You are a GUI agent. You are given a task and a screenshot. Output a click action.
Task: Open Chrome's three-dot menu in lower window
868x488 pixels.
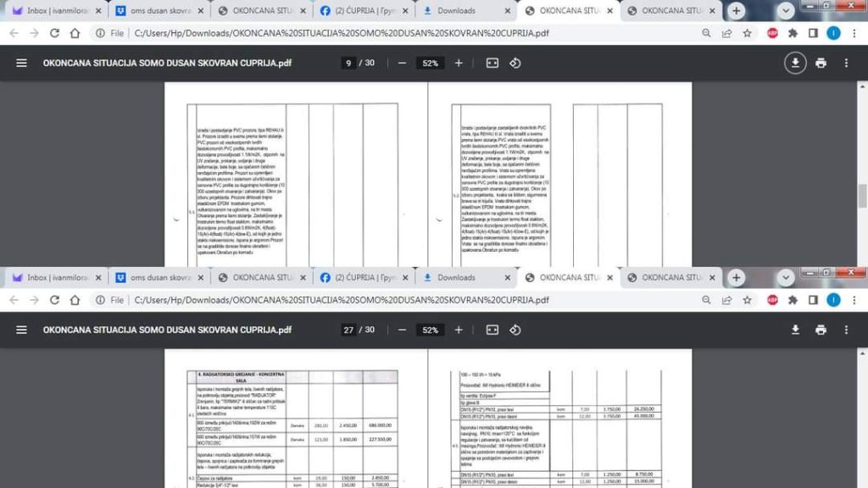tap(854, 299)
